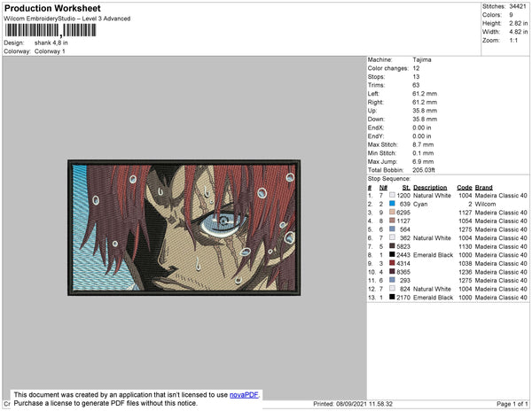Screen dimensions: 532x411
Task: Pick the dusty rose swatch in row 4
Action: pos(392,221)
